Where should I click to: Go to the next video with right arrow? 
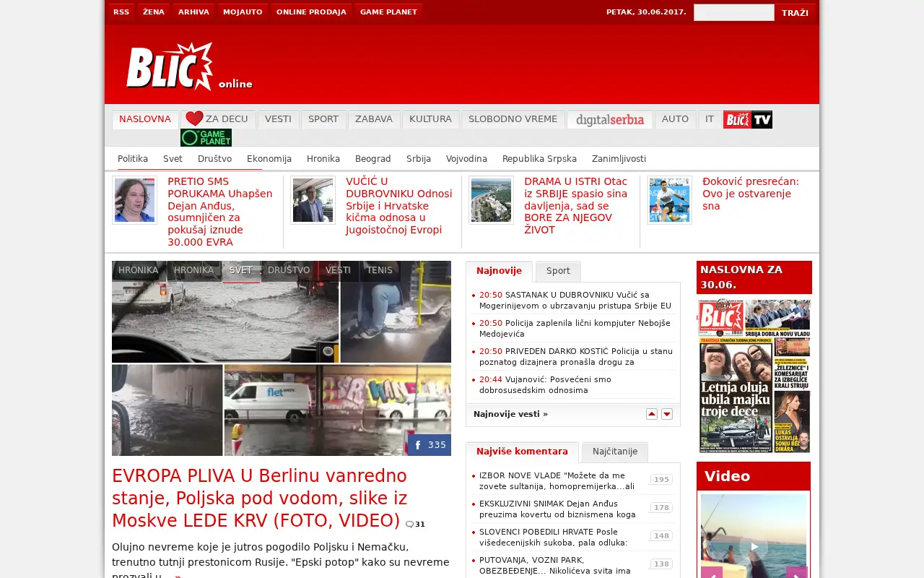(x=796, y=573)
